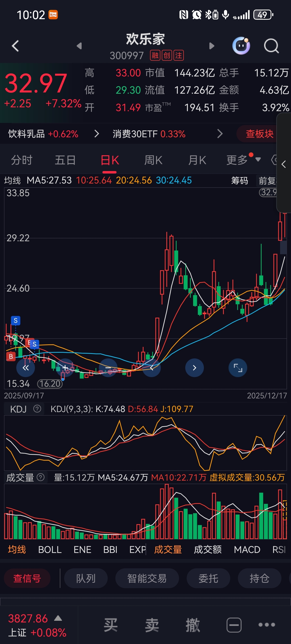Tap the remove-from-watchlist minus icon

pyautogui.click(x=234, y=625)
